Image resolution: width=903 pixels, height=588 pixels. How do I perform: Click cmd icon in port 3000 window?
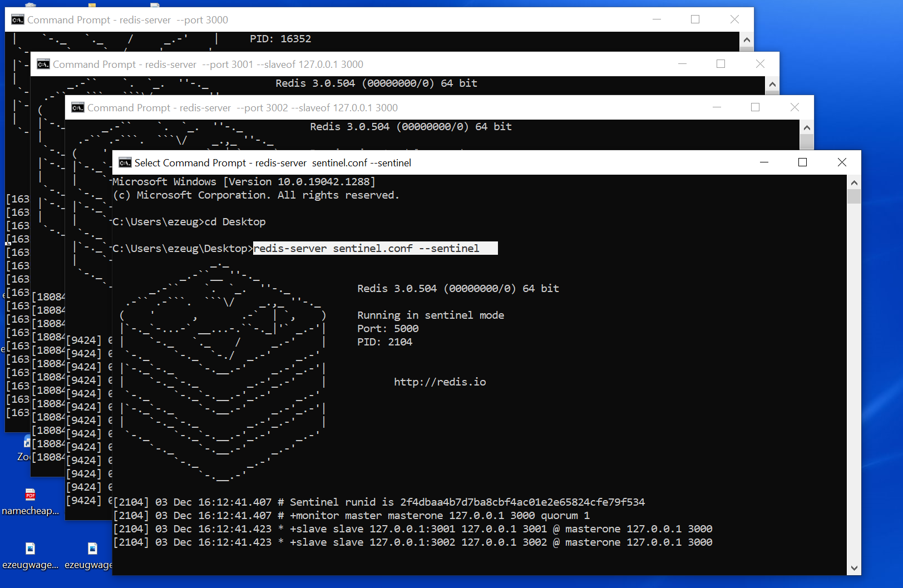point(18,19)
